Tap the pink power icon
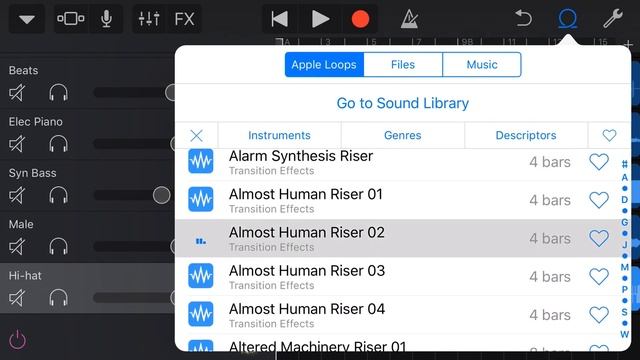This screenshot has height=360, width=640. 18,340
